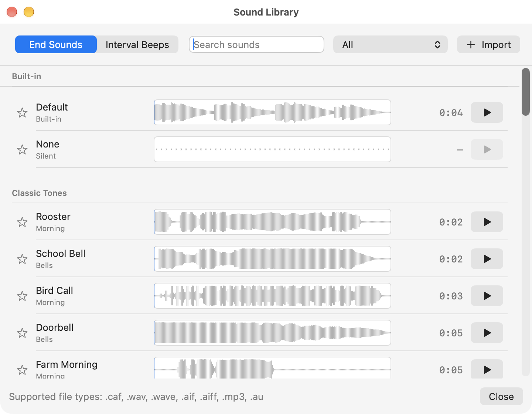
Task: Click the Bird Call 0:03 duration
Action: (451, 296)
